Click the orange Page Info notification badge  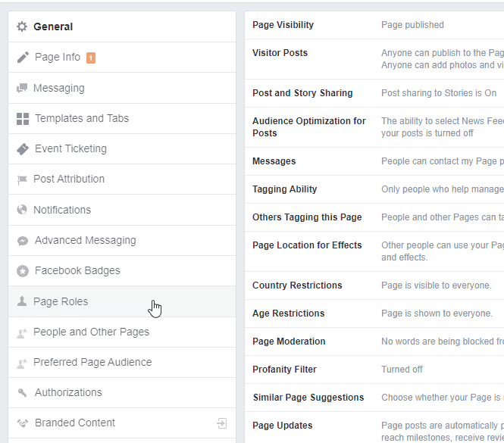click(x=91, y=58)
